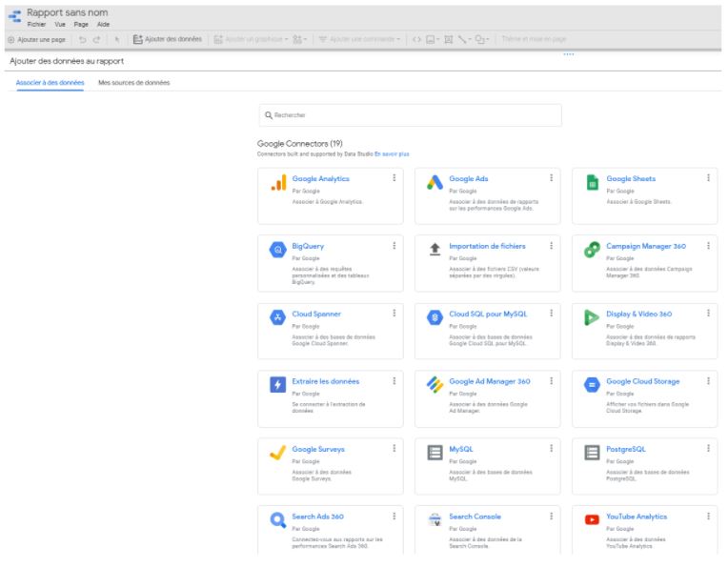
Task: Click Ajouter une page in toolbar
Action: [36, 38]
